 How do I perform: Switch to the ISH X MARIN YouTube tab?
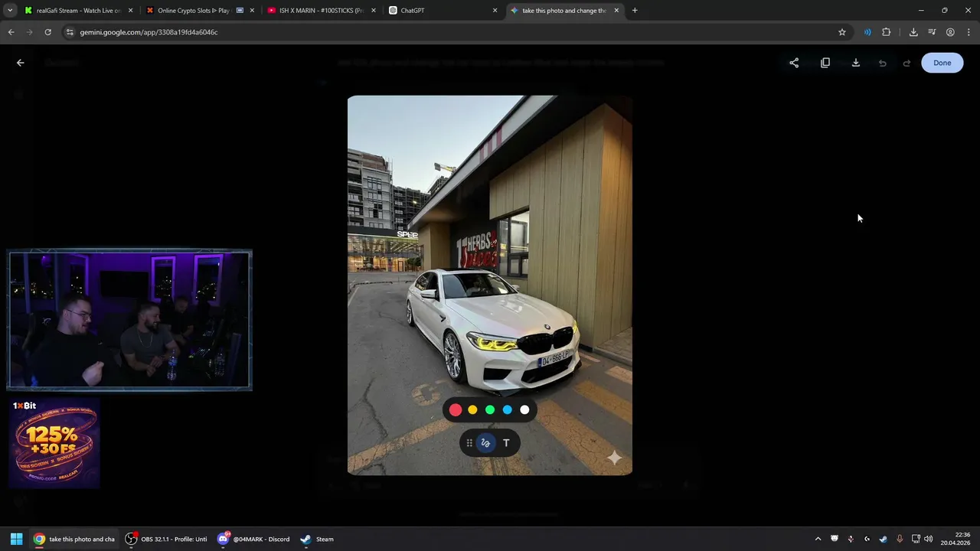coord(320,11)
